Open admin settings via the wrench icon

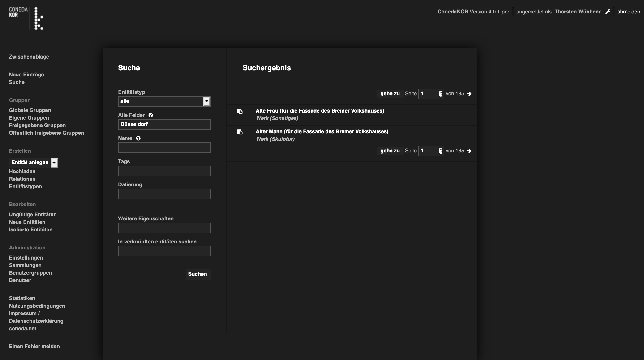[x=608, y=12]
